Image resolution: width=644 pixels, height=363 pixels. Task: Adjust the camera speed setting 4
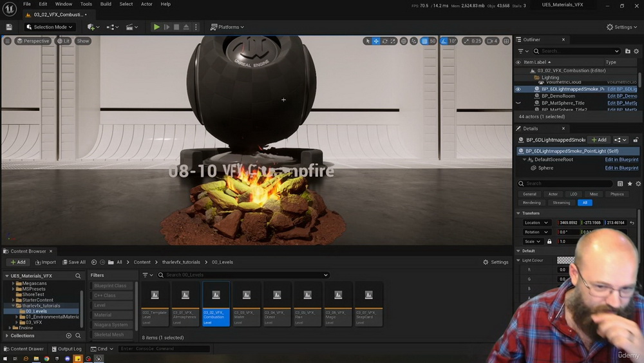493,41
